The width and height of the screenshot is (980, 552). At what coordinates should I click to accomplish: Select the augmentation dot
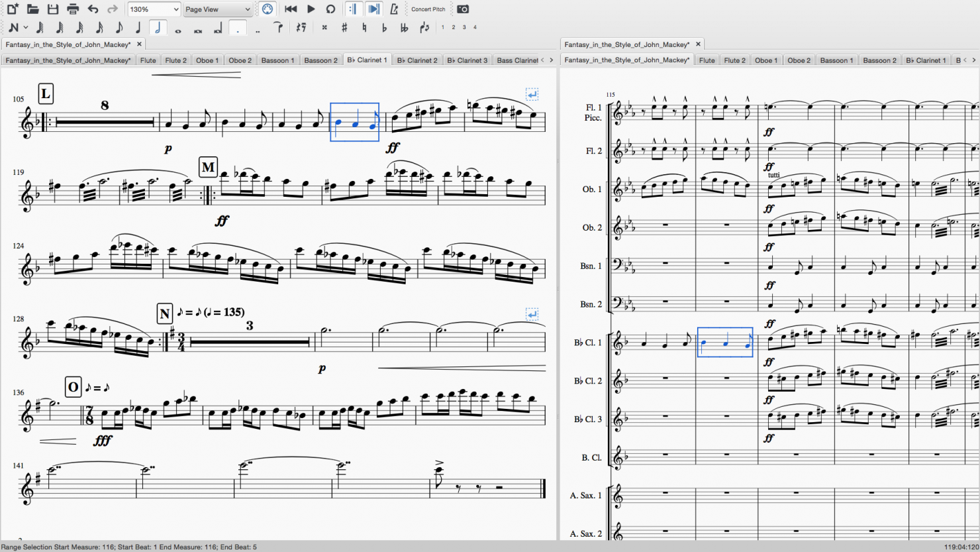tap(238, 28)
